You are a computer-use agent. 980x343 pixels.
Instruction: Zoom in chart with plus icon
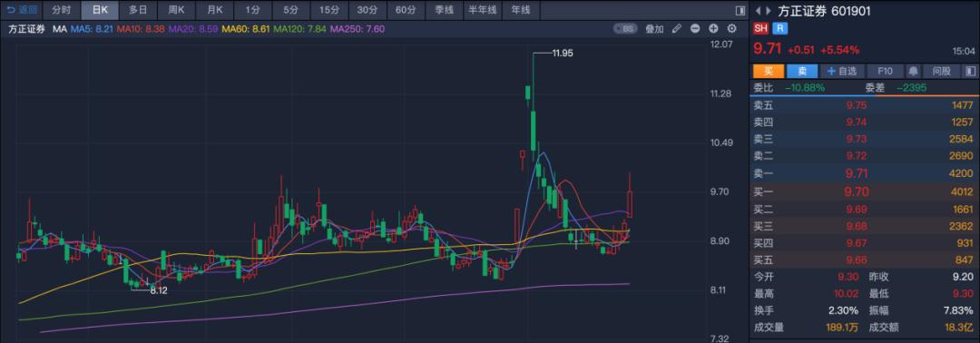(713, 29)
